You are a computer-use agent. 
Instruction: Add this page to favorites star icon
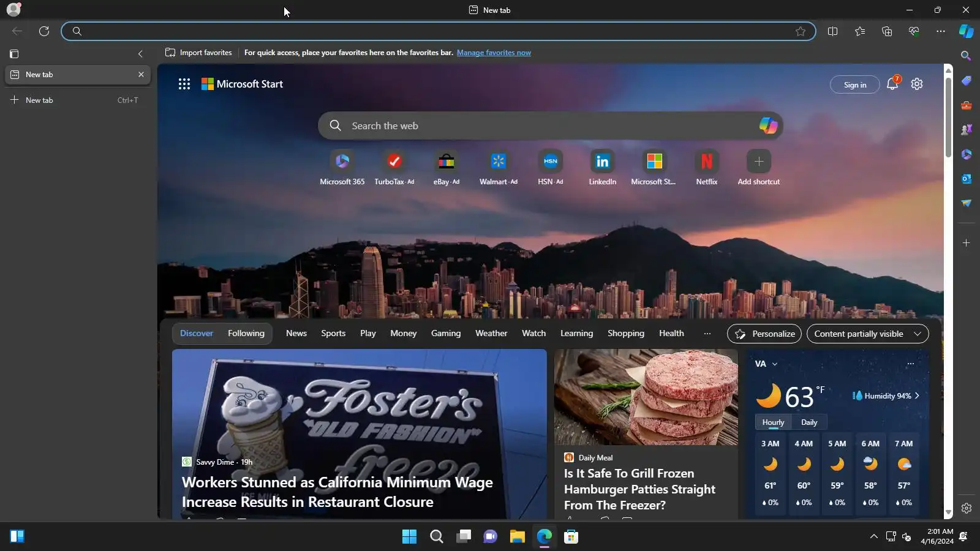tap(801, 31)
